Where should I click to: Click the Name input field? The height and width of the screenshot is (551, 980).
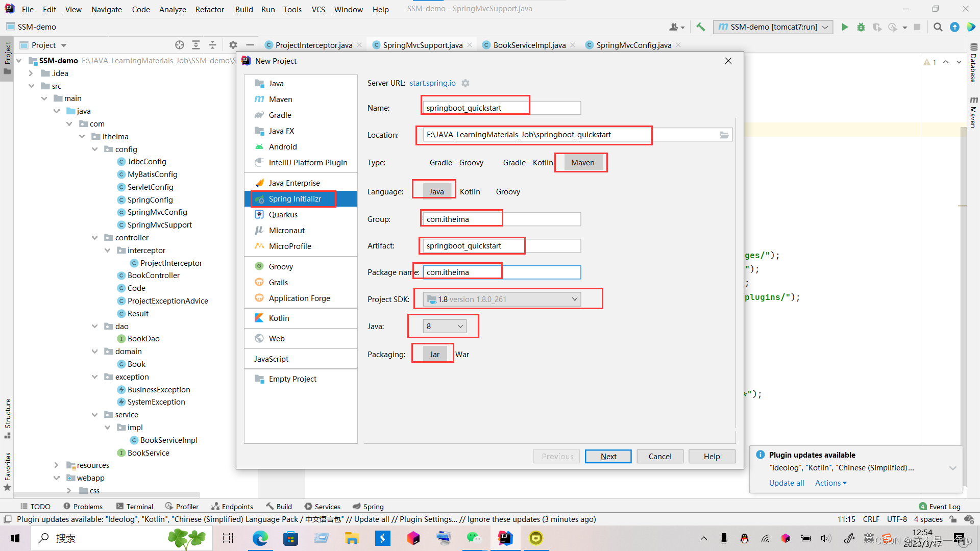(x=502, y=108)
